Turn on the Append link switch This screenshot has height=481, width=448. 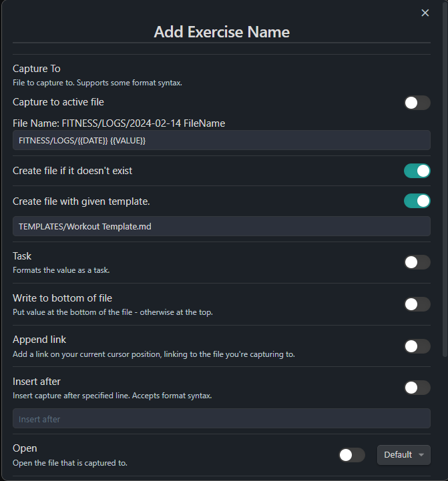[417, 346]
